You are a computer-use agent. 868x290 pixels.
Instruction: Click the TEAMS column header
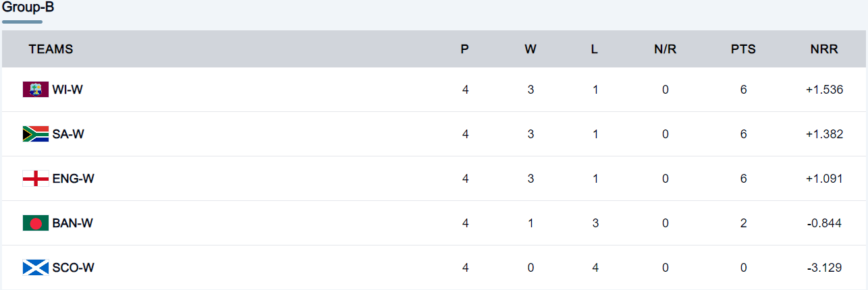(x=51, y=49)
